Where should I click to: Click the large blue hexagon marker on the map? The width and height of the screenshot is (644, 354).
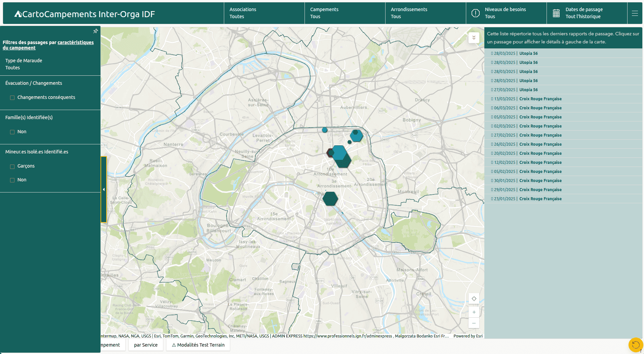pos(339,153)
